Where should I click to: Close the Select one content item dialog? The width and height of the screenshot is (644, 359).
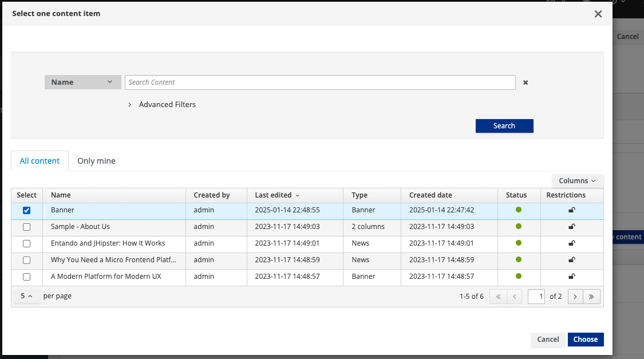coord(598,14)
